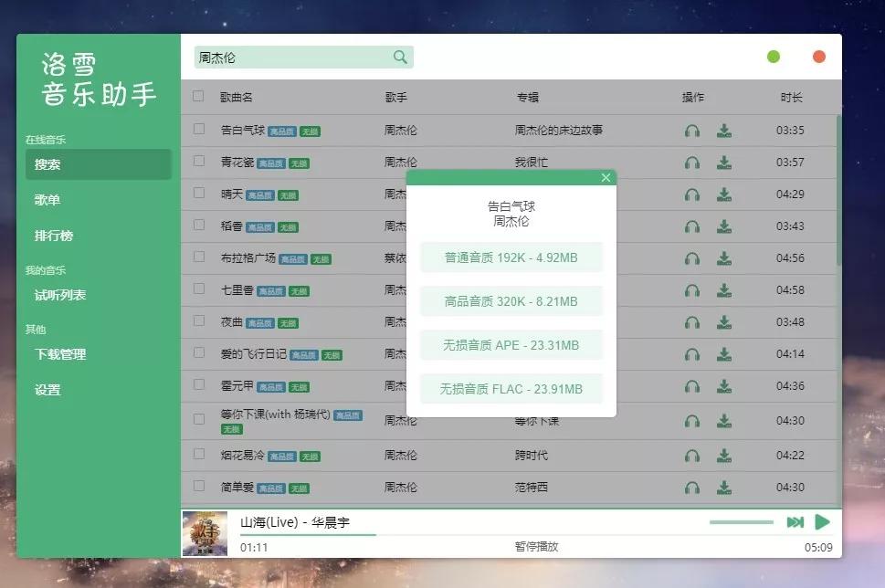Click the download icon for 青花瓷

724,162
